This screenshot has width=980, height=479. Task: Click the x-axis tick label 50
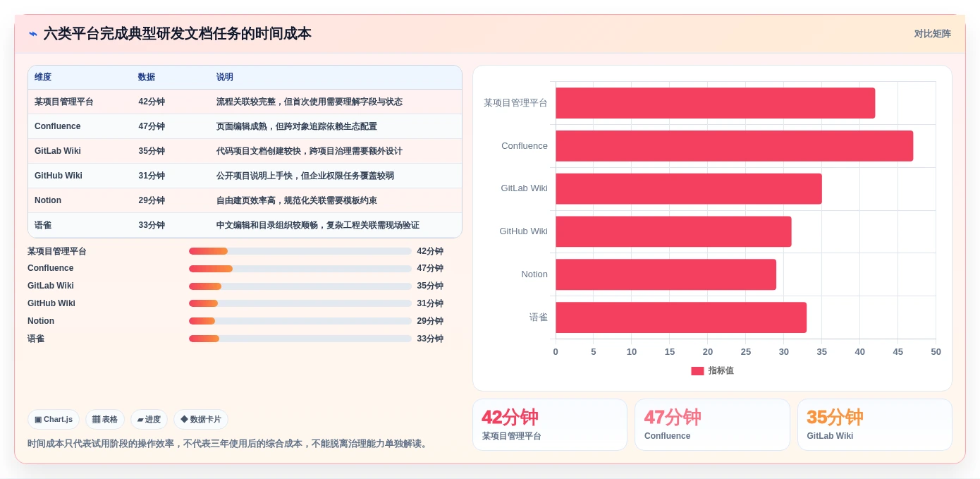pos(936,352)
